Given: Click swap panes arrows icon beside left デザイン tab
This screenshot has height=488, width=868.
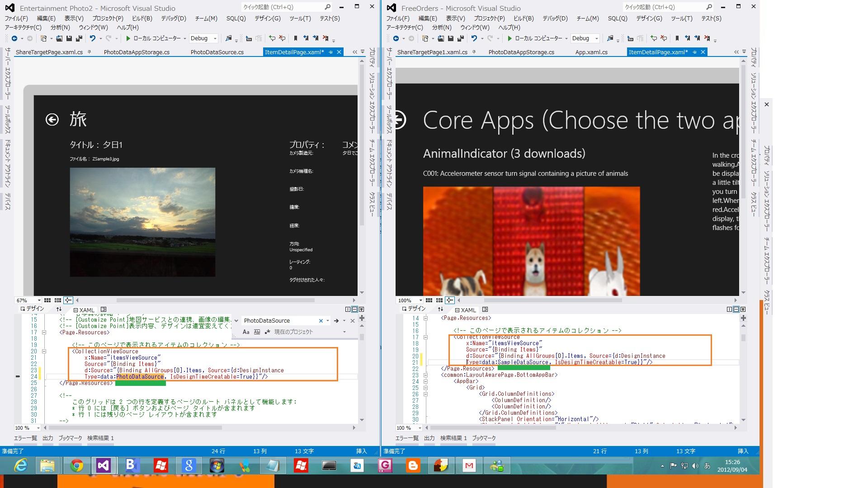Looking at the screenshot, I should click(59, 310).
